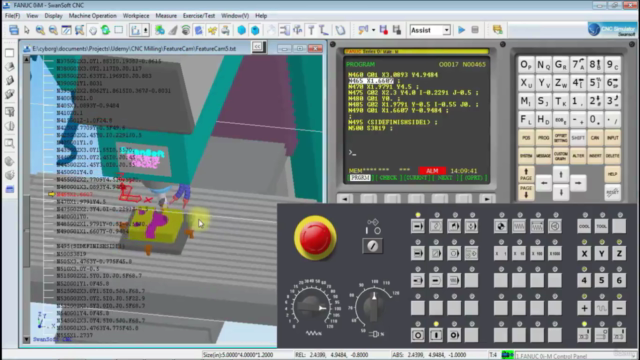Click the blue play triangle icon
This screenshot has height=360, width=640.
coord(462,30)
